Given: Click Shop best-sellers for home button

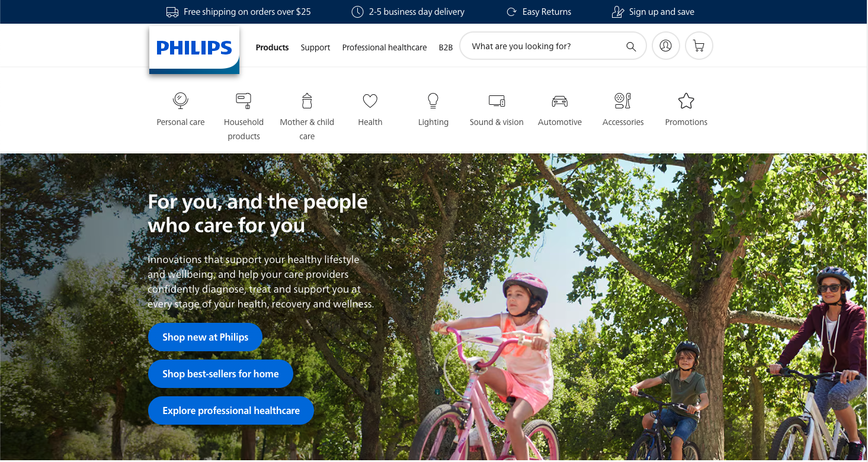Looking at the screenshot, I should pos(220,374).
